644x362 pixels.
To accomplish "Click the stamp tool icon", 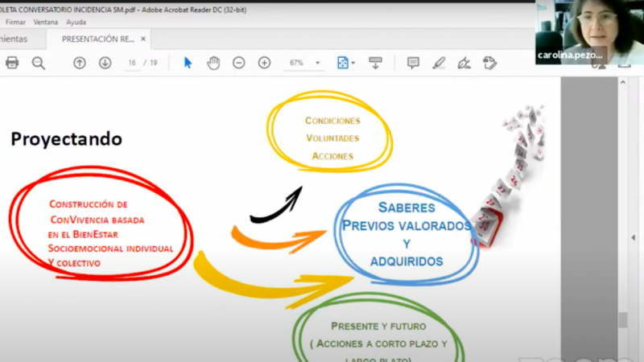I will pos(489,63).
